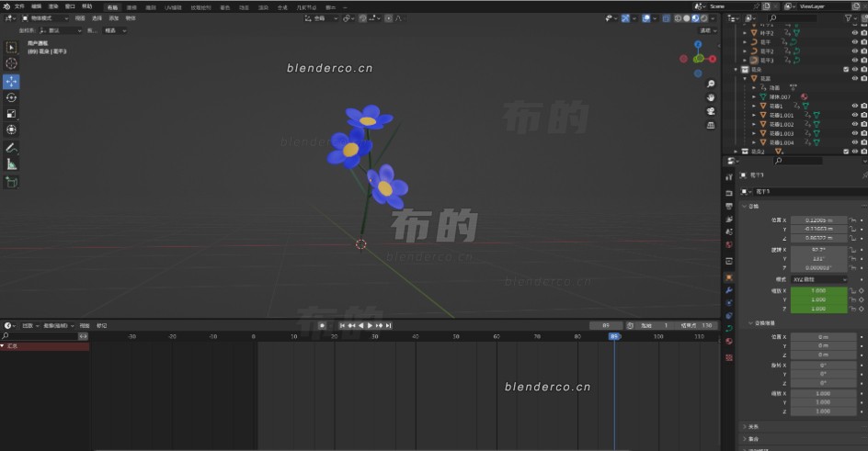Jump to the end frame button

click(389, 325)
